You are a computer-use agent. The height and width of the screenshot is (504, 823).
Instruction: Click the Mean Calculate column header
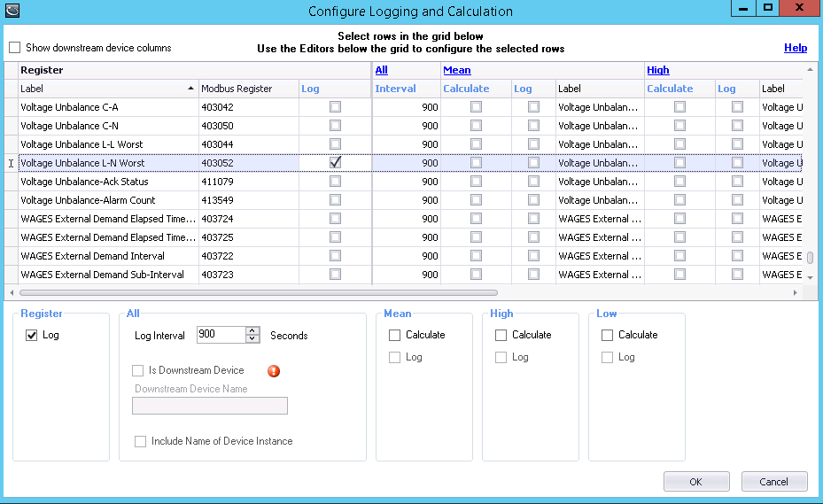coord(476,89)
